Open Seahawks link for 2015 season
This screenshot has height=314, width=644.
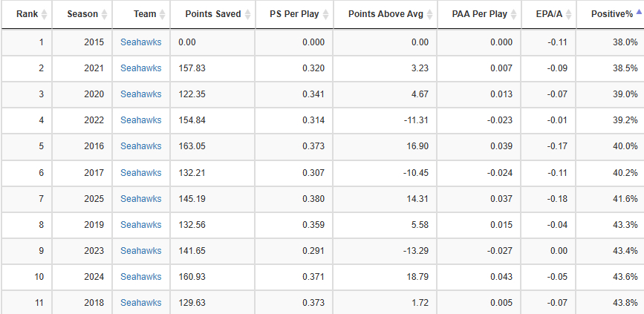coord(140,42)
